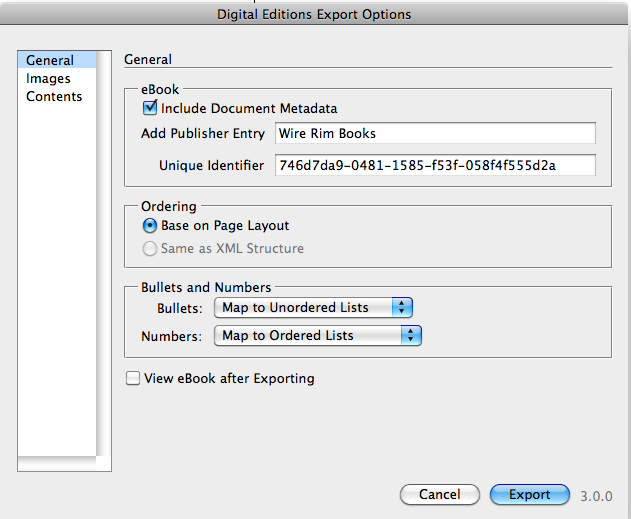Click the Numbers dropdown arrow button

[x=411, y=336]
